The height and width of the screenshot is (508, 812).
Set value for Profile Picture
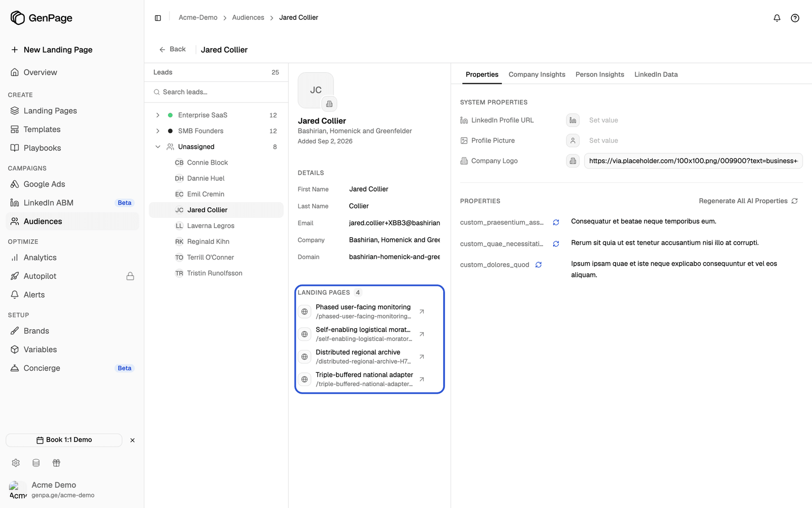point(693,141)
